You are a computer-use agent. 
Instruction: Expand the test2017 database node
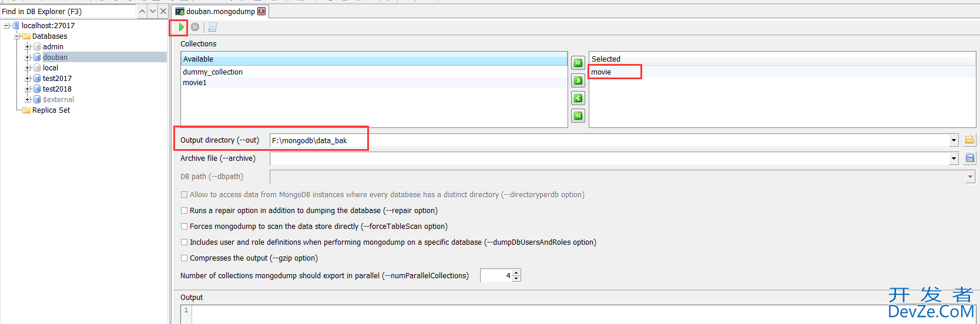(x=28, y=79)
